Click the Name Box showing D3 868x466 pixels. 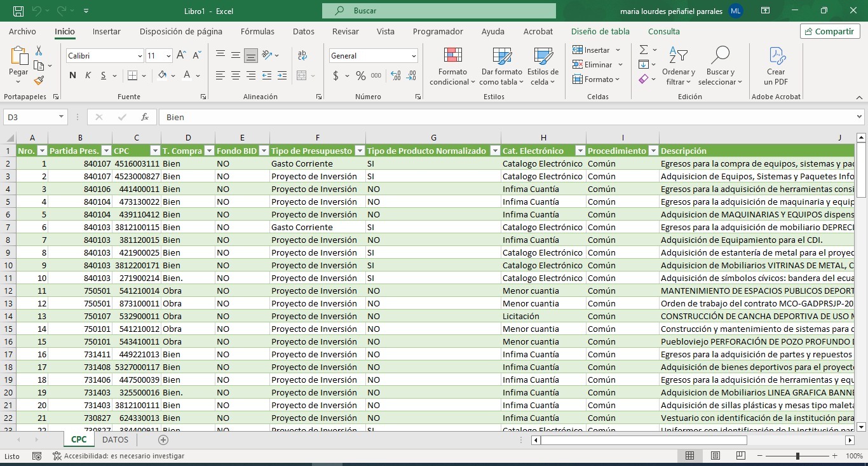coord(31,117)
